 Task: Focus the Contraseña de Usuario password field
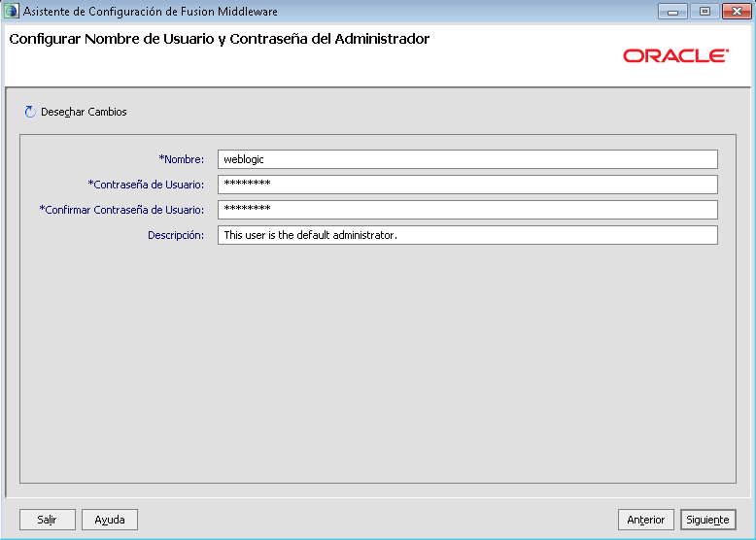tap(467, 185)
